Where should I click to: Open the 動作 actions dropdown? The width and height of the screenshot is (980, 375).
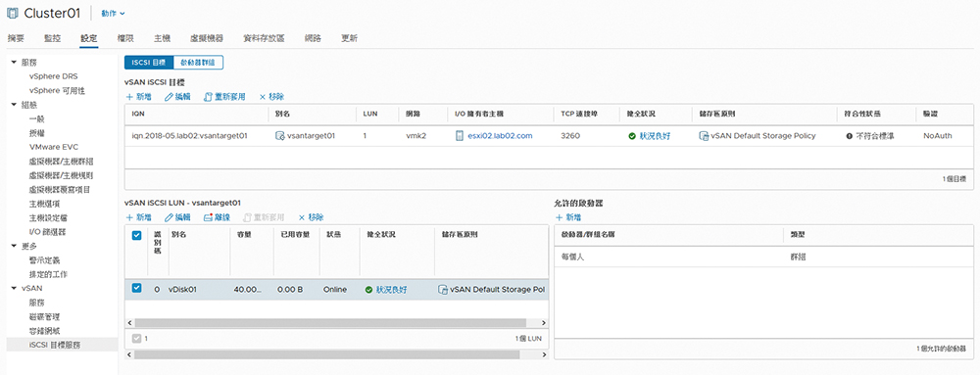[113, 13]
